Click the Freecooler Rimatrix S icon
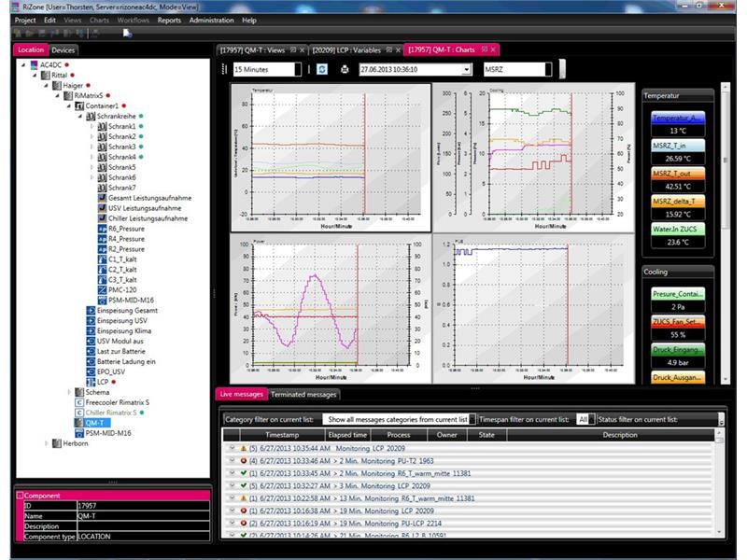 coord(79,401)
